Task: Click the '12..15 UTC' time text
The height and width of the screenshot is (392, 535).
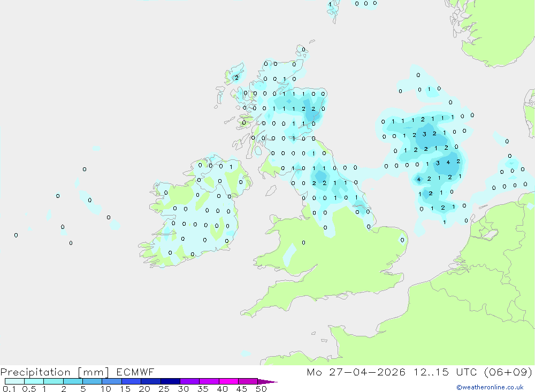Action: pos(445,372)
